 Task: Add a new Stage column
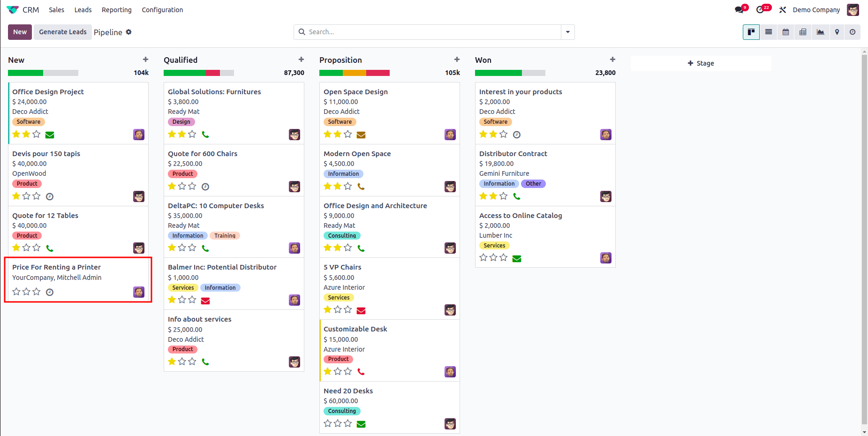[701, 63]
